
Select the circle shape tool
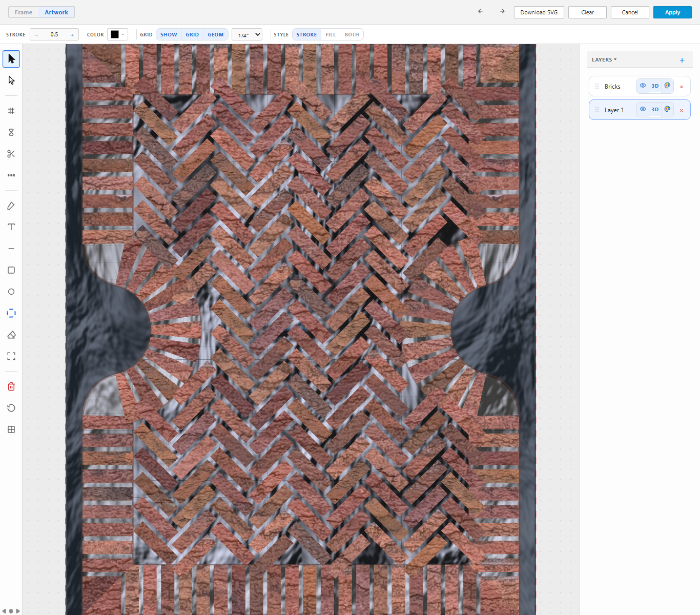[x=11, y=292]
